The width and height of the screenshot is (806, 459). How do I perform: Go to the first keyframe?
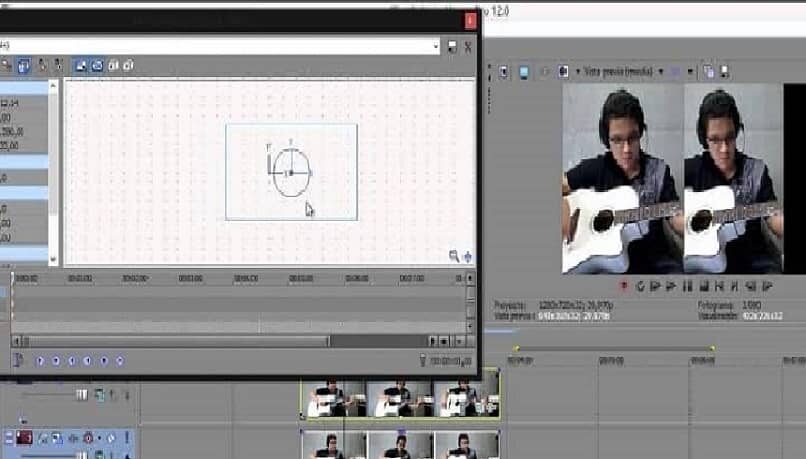point(40,361)
